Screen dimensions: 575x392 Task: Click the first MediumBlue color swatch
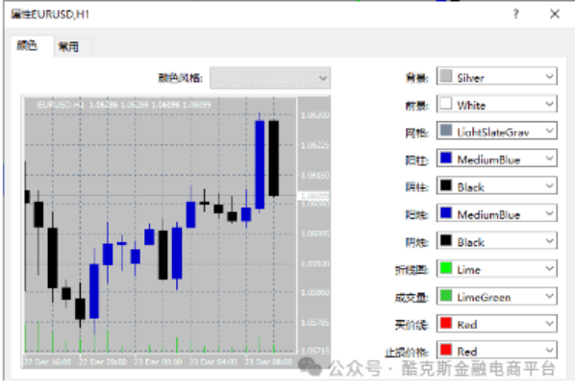click(446, 159)
